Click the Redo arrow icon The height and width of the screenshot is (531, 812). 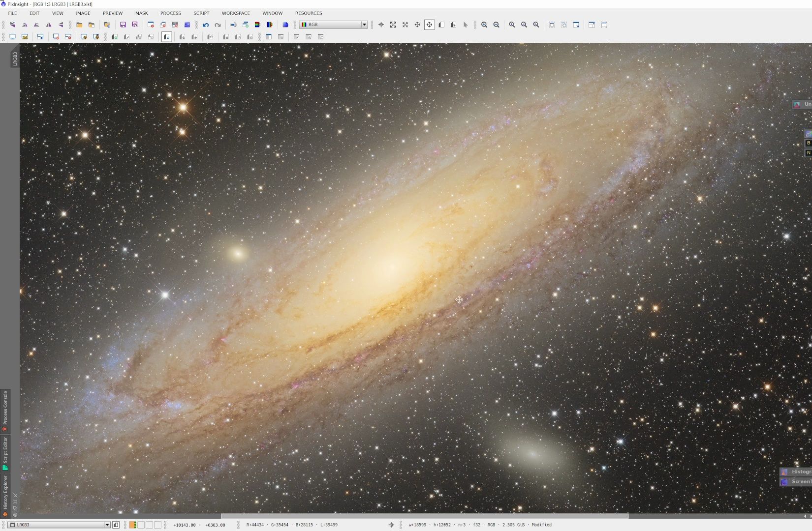pos(218,25)
